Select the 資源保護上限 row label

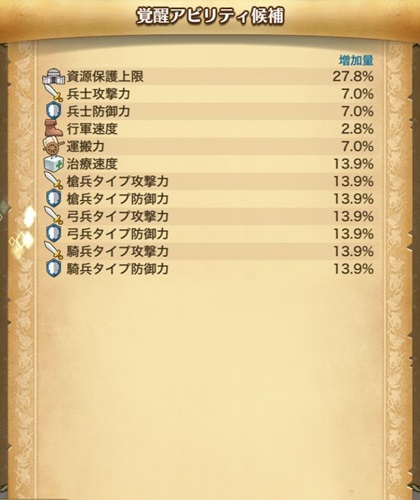pyautogui.click(x=105, y=77)
